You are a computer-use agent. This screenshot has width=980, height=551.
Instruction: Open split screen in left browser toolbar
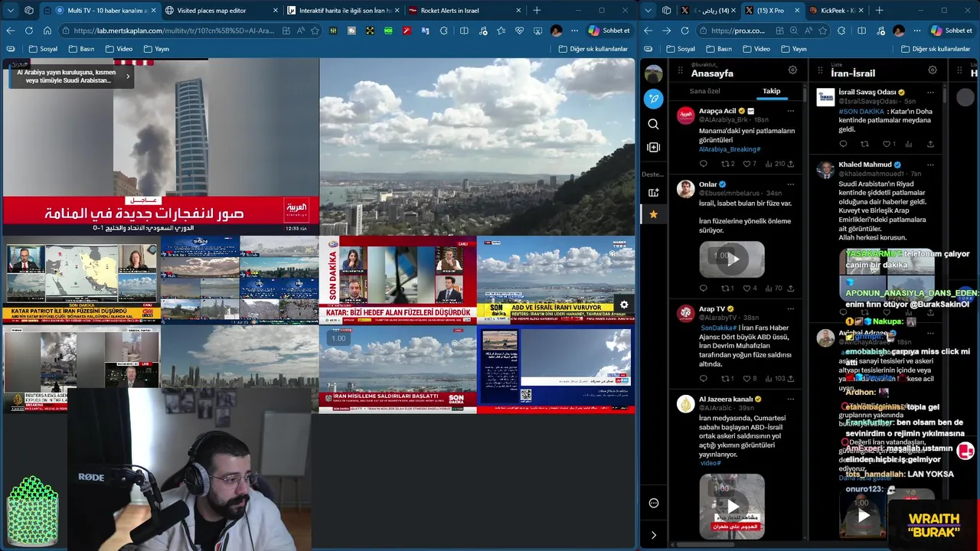point(464,31)
